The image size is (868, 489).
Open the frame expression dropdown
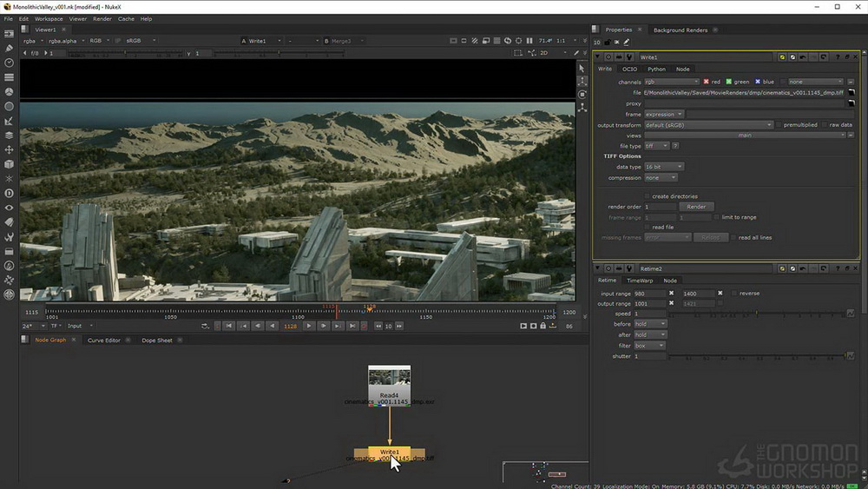(x=663, y=114)
